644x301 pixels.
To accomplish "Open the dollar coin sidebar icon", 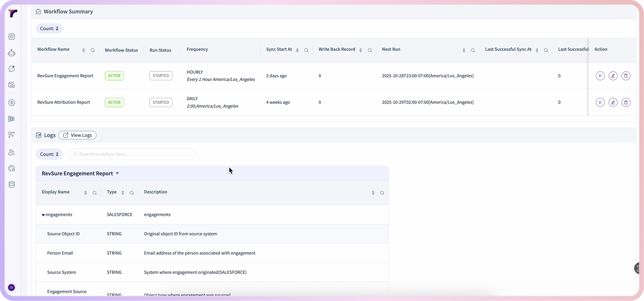I will (x=12, y=103).
